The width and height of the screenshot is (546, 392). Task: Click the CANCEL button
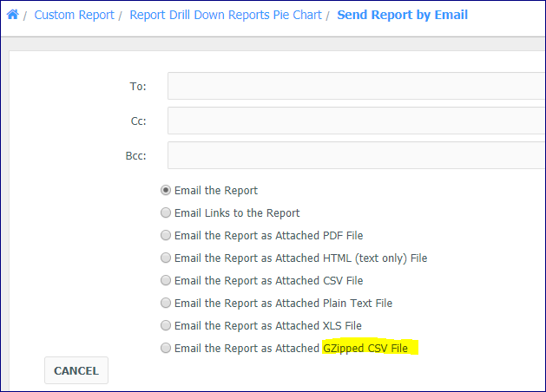[x=76, y=370]
